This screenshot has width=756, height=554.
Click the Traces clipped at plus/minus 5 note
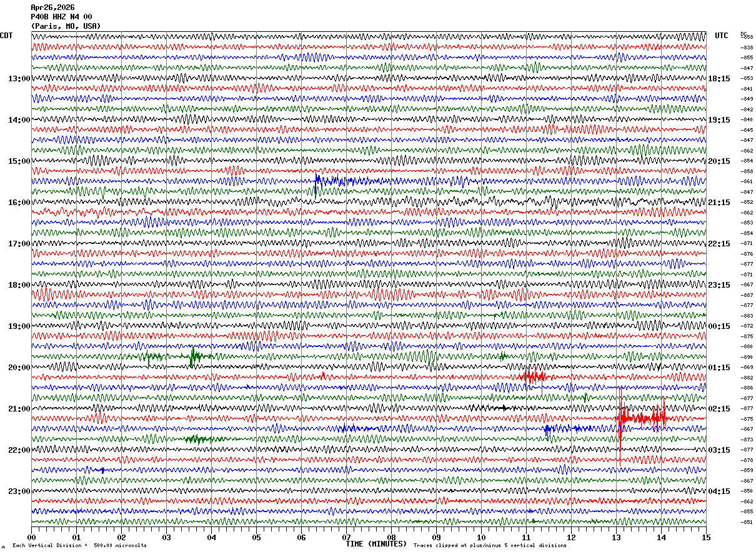pos(490,546)
